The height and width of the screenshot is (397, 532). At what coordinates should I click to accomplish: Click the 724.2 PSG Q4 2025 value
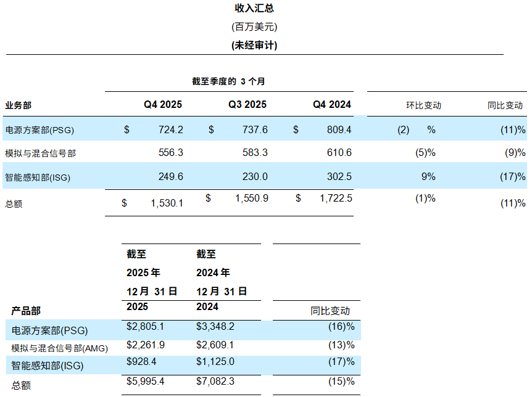click(x=171, y=129)
